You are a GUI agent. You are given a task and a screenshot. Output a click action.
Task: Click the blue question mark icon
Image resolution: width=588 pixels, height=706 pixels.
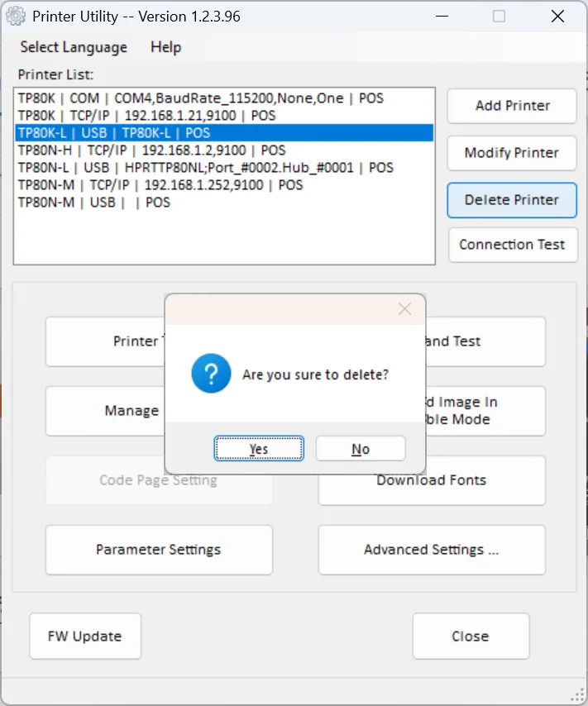pyautogui.click(x=211, y=374)
